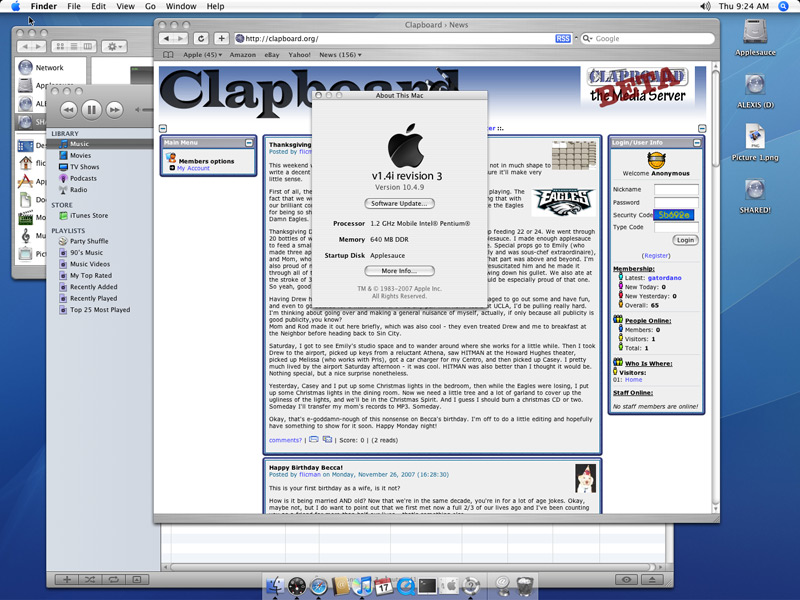Open the Register link

tap(656, 256)
